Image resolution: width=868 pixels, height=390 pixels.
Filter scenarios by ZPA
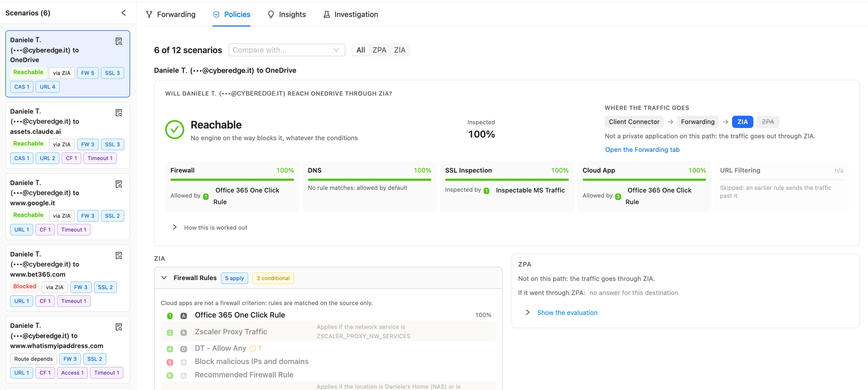(x=379, y=50)
